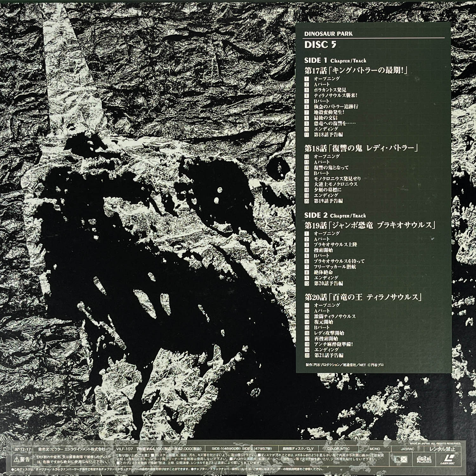Viewport: 476px width, 476px height.
Task: Click chapter ブラキオサウルスを待って
Action: click(339, 261)
